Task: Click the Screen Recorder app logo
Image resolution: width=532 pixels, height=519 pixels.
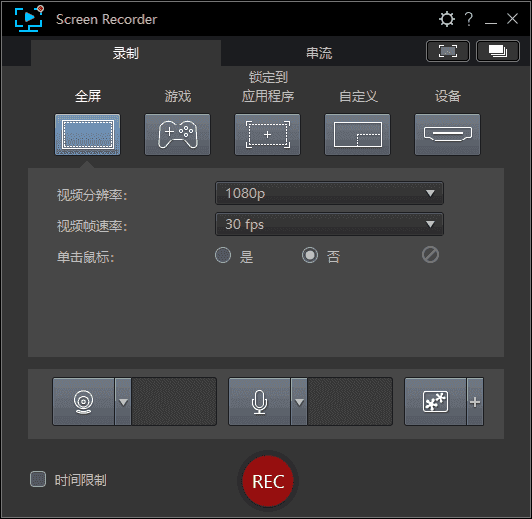Action: click(x=29, y=19)
